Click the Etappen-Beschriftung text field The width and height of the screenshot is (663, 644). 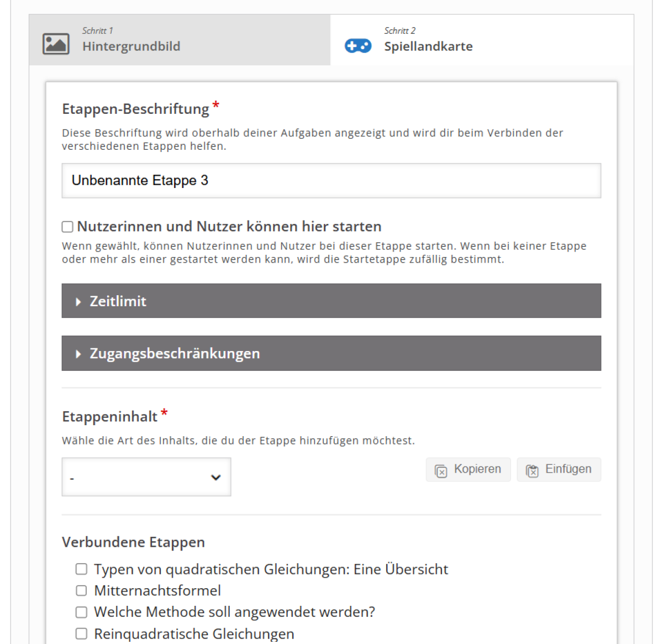point(330,181)
